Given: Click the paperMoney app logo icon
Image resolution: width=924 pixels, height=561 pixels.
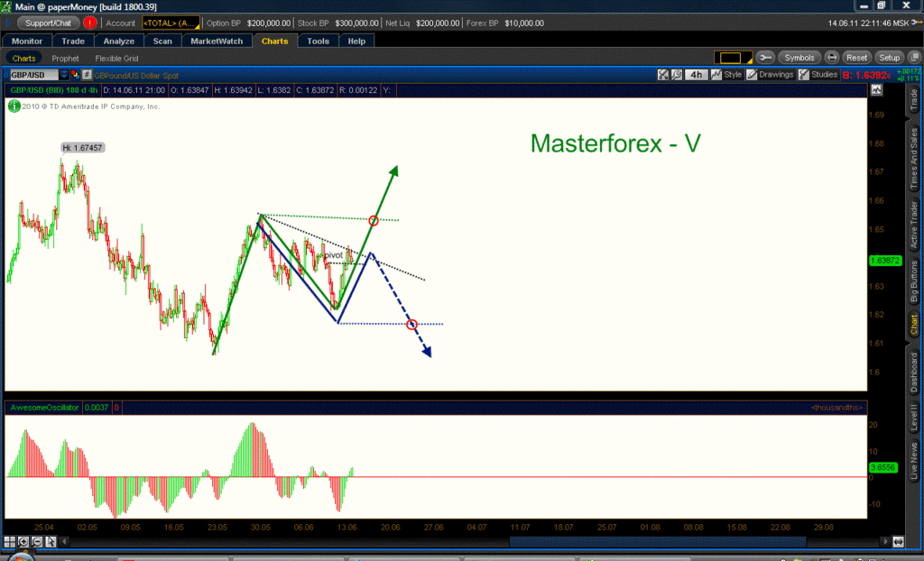Looking at the screenshot, I should coord(6,6).
